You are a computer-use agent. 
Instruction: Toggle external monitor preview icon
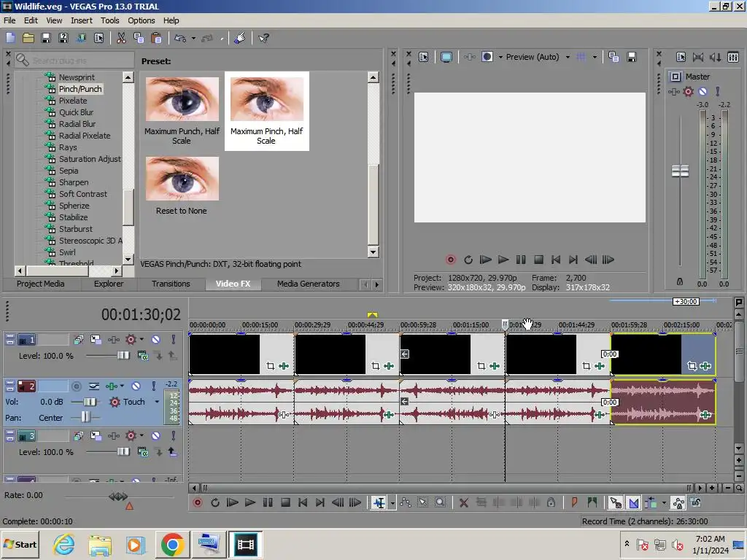click(x=446, y=57)
